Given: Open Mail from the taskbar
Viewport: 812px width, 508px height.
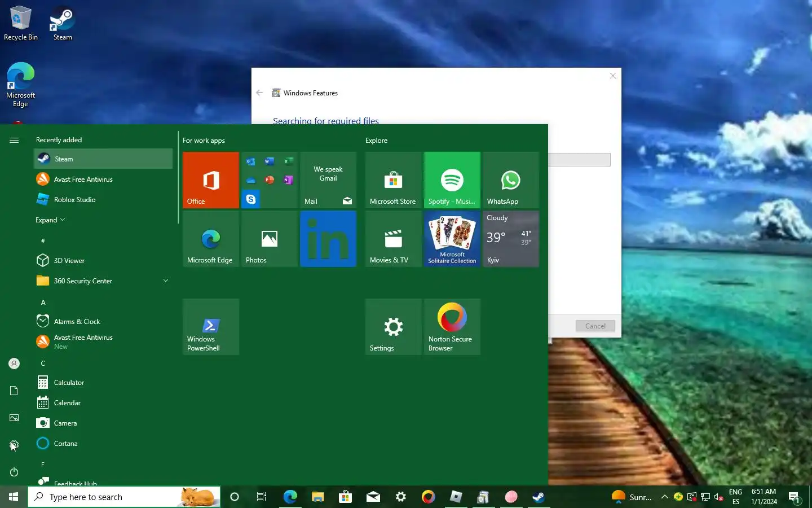Looking at the screenshot, I should click(x=373, y=497).
